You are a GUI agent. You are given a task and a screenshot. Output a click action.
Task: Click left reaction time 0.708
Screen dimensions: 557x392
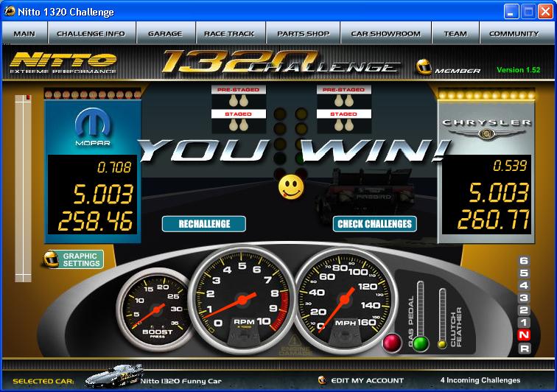point(114,167)
